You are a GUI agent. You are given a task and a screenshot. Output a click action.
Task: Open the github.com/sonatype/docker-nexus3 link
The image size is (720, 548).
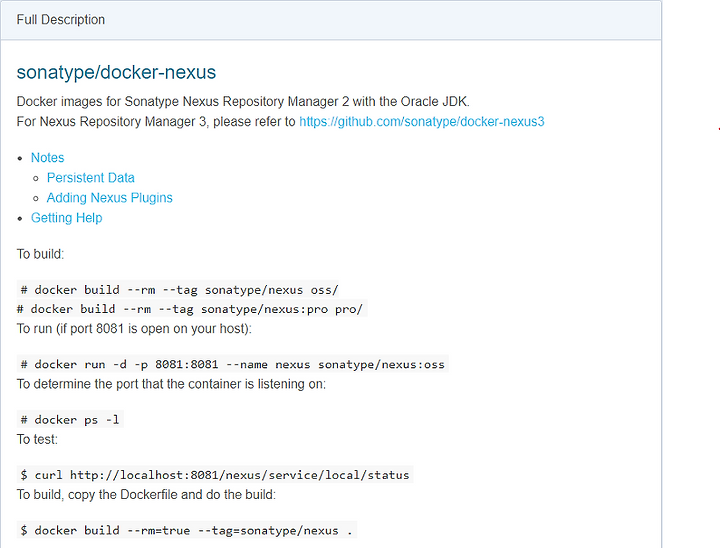click(x=422, y=122)
